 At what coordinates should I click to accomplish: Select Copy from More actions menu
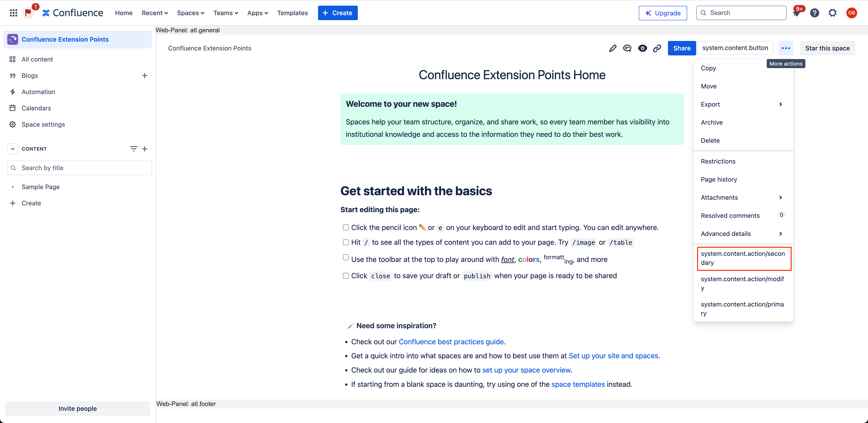743,68
